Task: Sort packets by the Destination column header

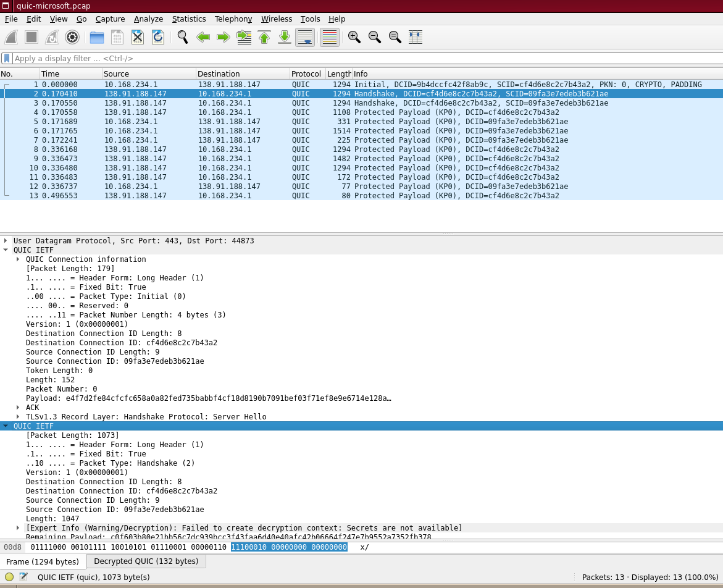Action: tap(243, 73)
